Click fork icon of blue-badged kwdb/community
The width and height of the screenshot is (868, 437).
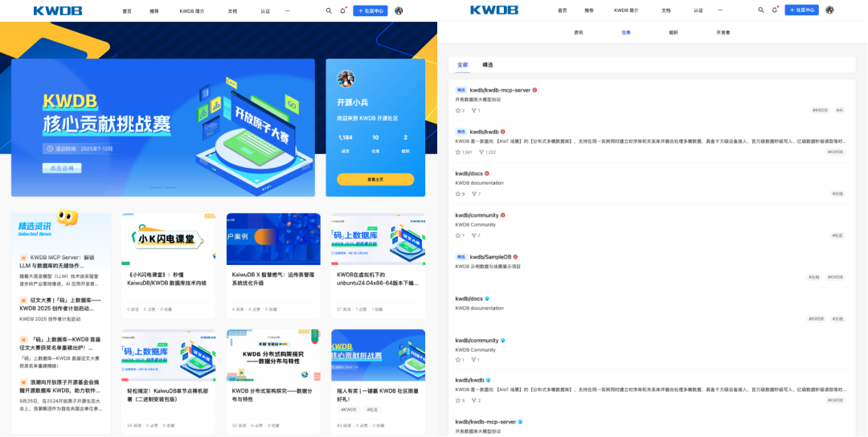pyautogui.click(x=474, y=360)
